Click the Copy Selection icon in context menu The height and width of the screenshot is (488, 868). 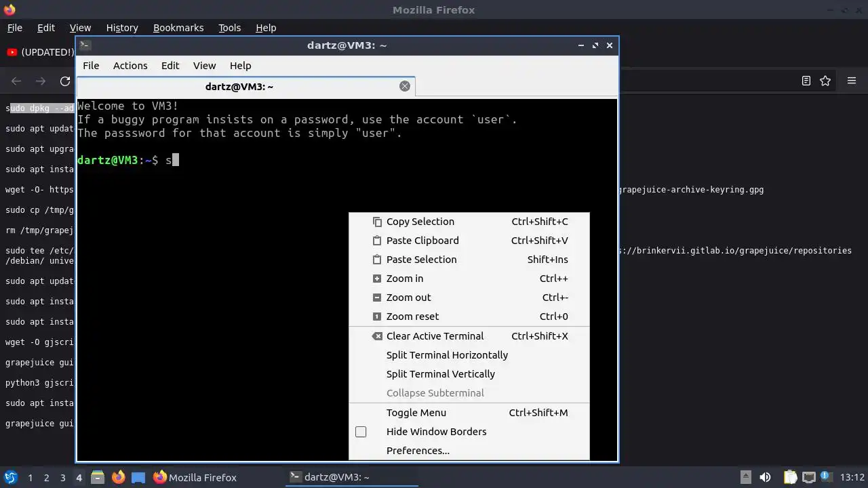pyautogui.click(x=377, y=222)
